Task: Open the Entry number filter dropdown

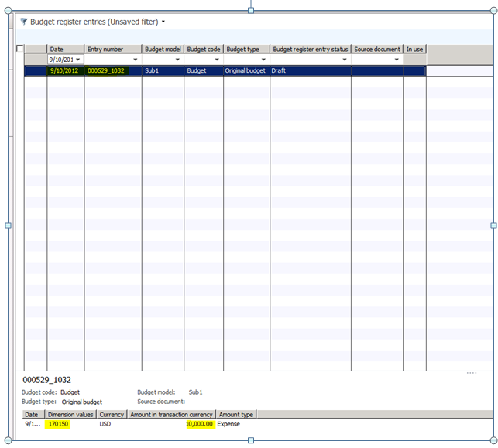Action: coord(136,60)
